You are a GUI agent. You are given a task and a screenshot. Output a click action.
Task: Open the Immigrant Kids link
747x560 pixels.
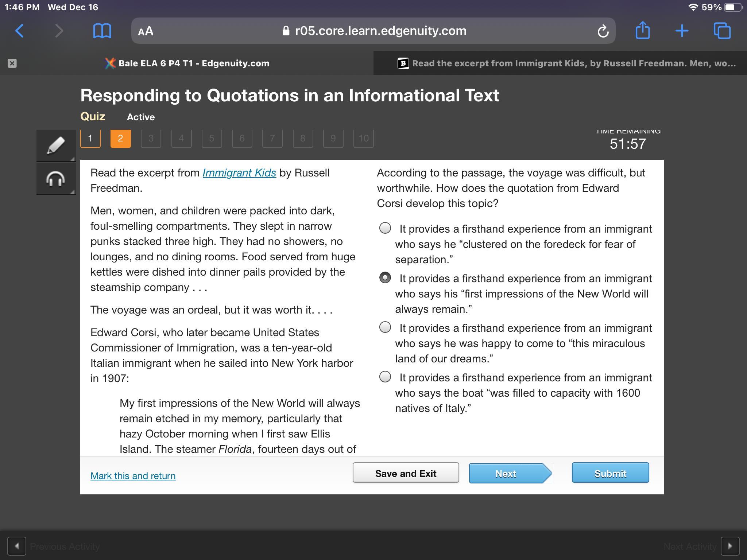tap(239, 173)
